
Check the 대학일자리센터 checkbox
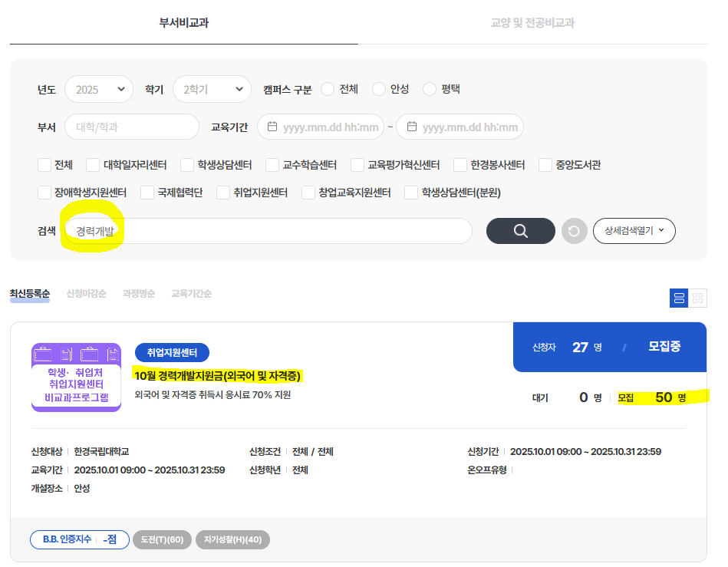[93, 164]
